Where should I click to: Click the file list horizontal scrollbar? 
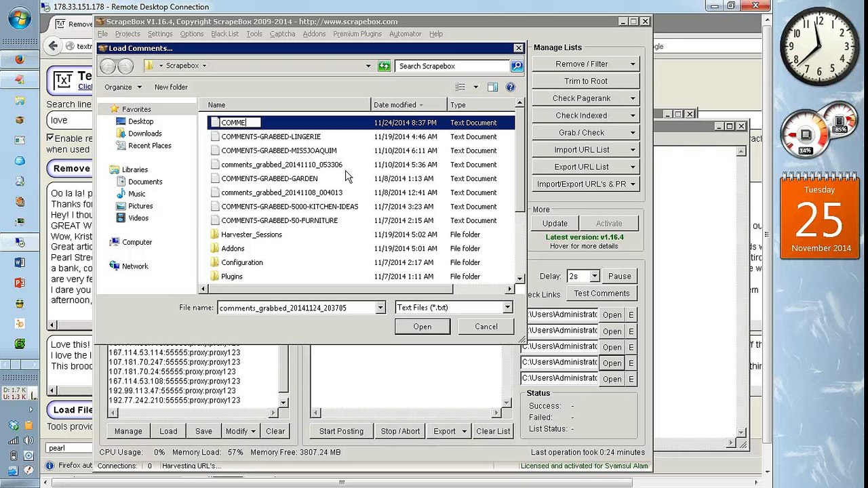(x=356, y=289)
